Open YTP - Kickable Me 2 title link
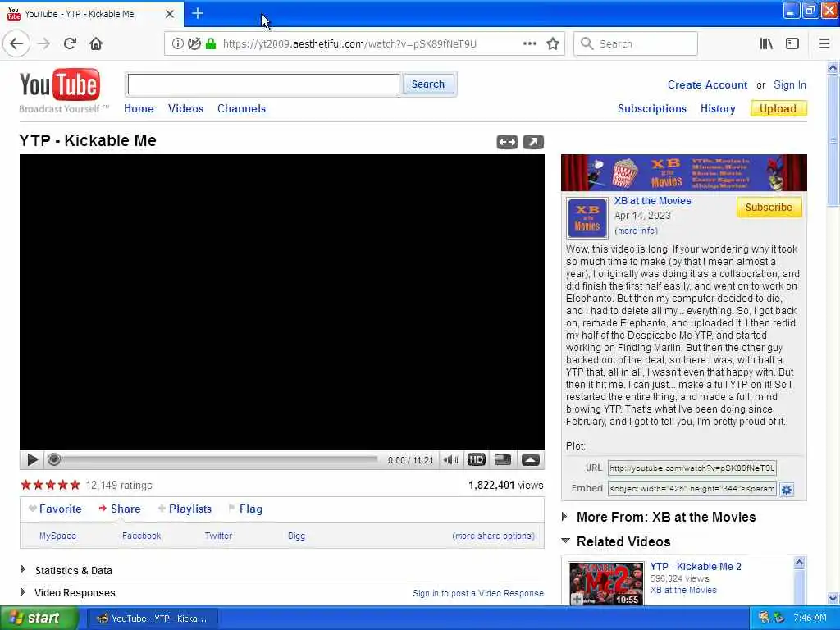Screen dimensions: 840x630 click(x=696, y=566)
